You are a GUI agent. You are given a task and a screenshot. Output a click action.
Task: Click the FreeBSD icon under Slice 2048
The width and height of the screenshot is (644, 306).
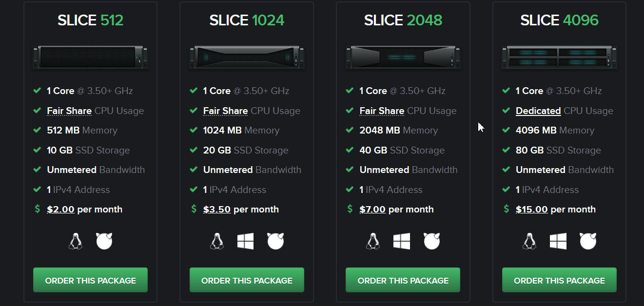(x=432, y=241)
